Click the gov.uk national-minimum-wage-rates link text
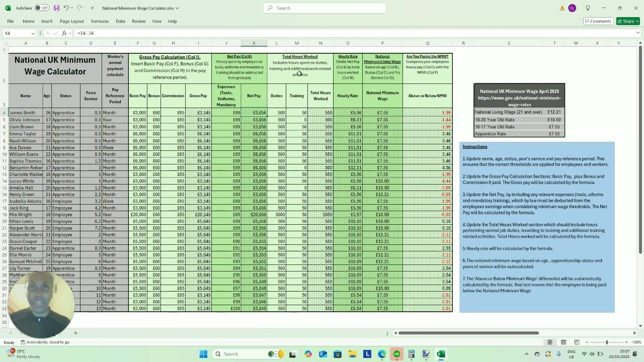 pyautogui.click(x=519, y=101)
